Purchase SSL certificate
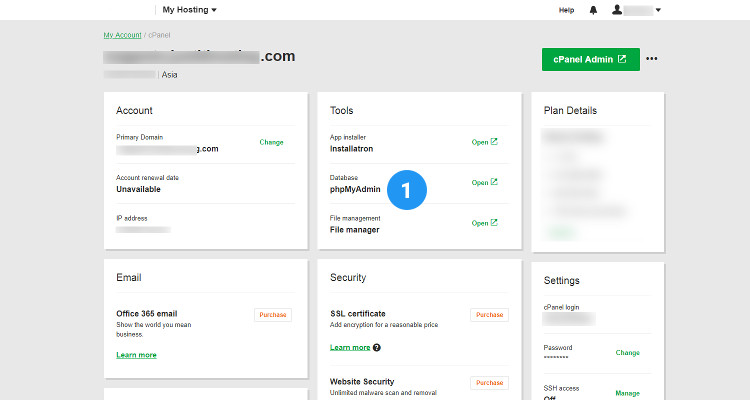Screen dimensions: 750x400 click(489, 315)
